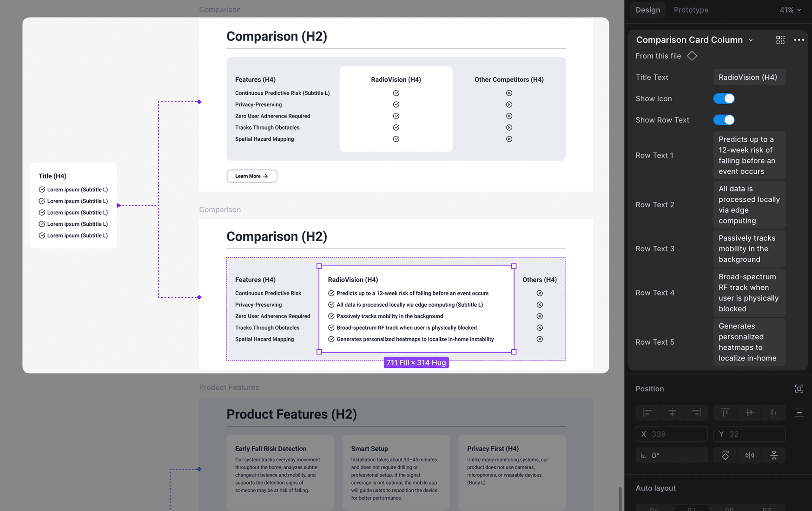This screenshot has width=812, height=511.
Task: Rotate 90 degrees icon
Action: (x=725, y=455)
